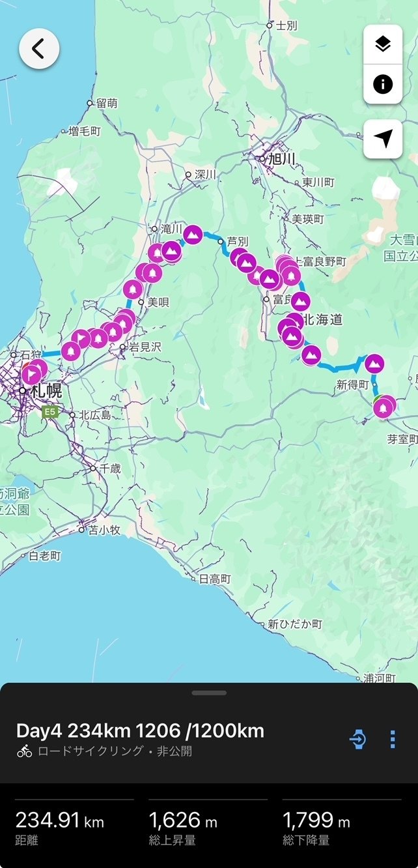
Task: Open the map layers selector
Action: pyautogui.click(x=383, y=44)
